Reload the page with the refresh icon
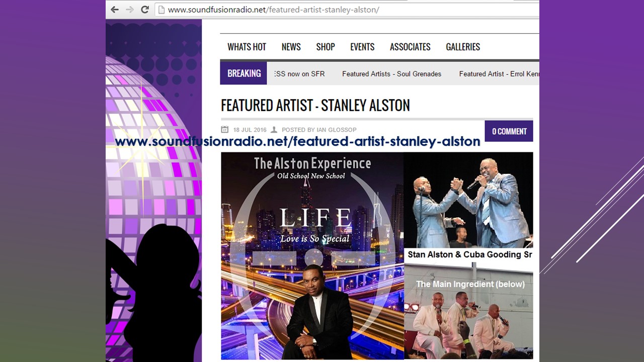The width and height of the screenshot is (644, 362). pyautogui.click(x=145, y=10)
